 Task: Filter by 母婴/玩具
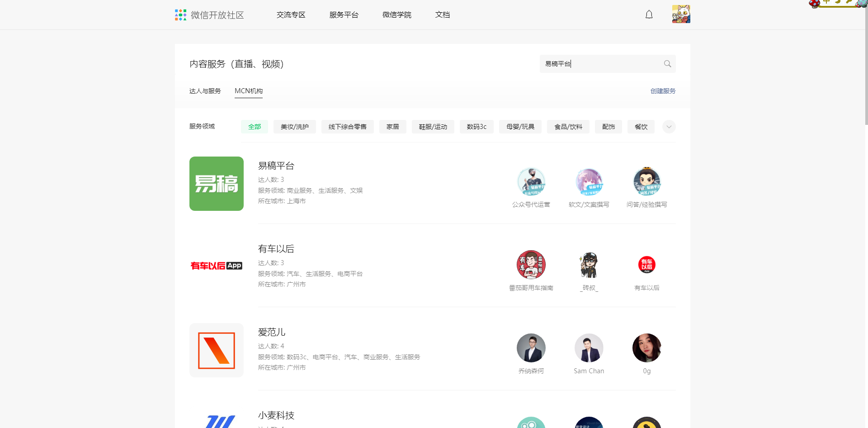[521, 127]
